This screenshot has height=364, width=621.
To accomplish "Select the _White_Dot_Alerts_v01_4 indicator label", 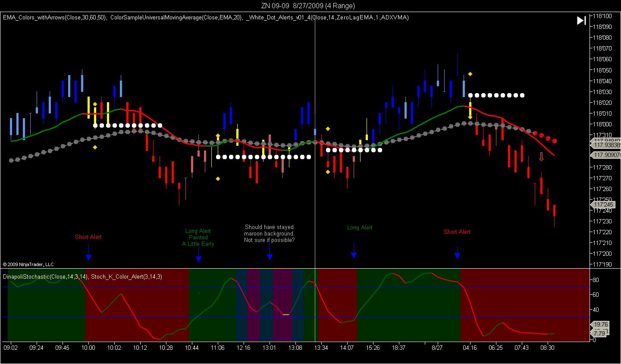I will point(328,18).
